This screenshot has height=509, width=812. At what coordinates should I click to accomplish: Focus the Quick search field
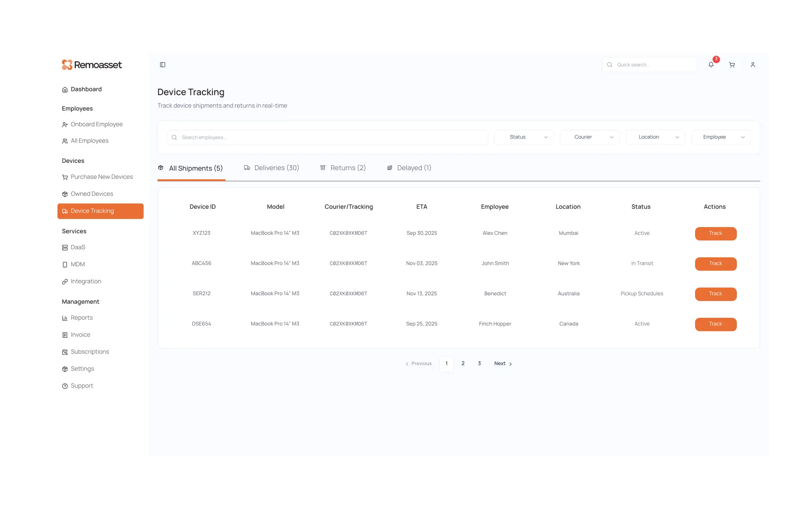[x=650, y=65]
